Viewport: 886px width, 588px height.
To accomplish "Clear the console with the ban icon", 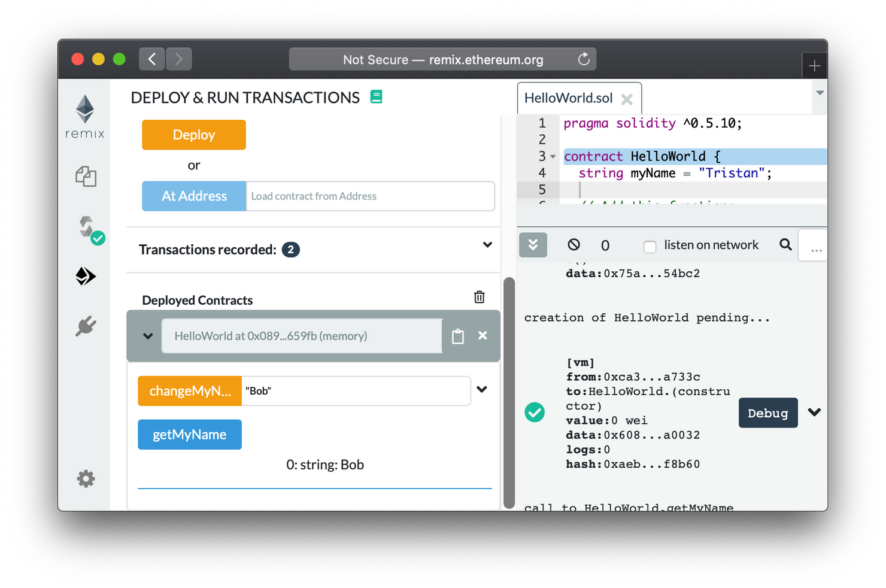I will [574, 244].
